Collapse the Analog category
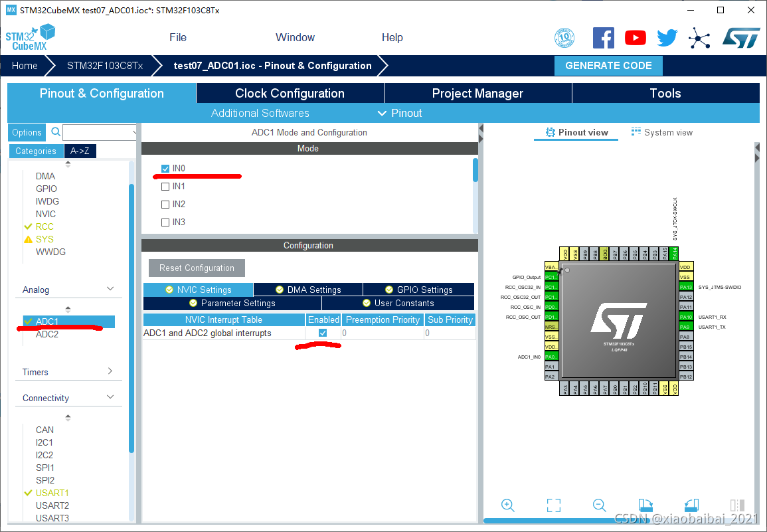Image resolution: width=767 pixels, height=532 pixels. [x=110, y=289]
